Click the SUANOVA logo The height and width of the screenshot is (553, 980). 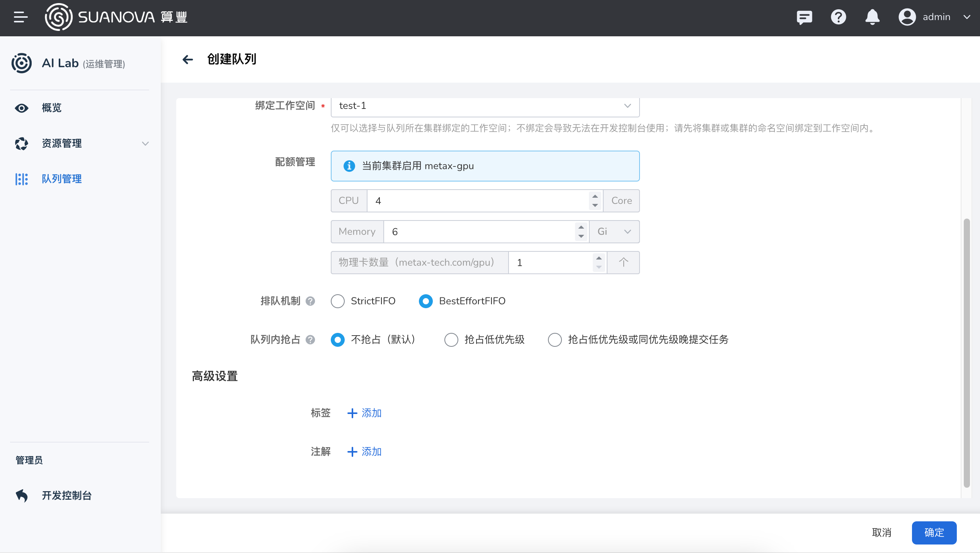click(116, 17)
